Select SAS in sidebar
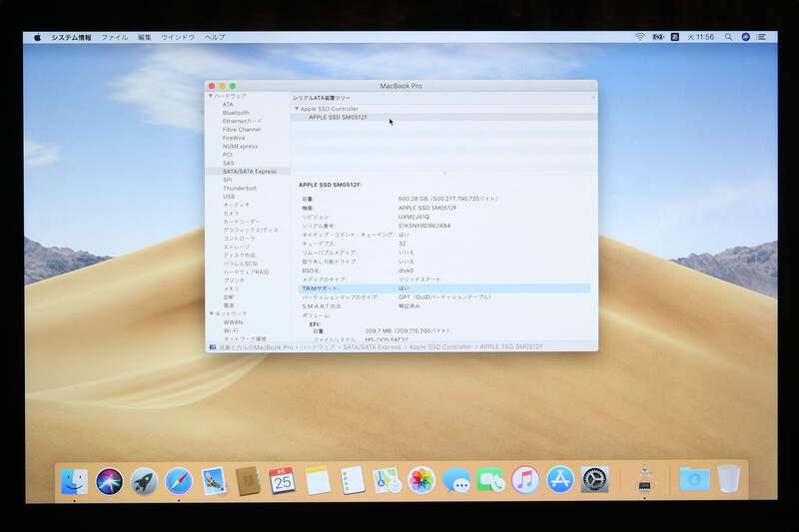 (x=229, y=163)
